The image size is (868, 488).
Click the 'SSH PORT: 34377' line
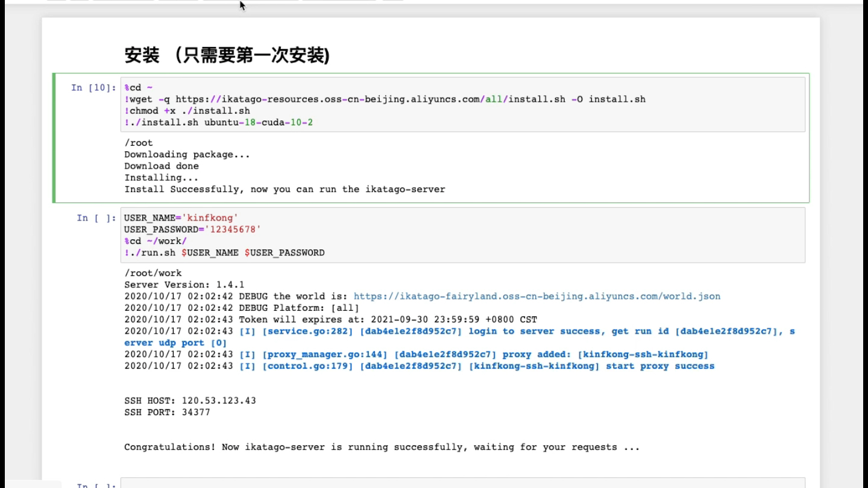[x=167, y=413]
